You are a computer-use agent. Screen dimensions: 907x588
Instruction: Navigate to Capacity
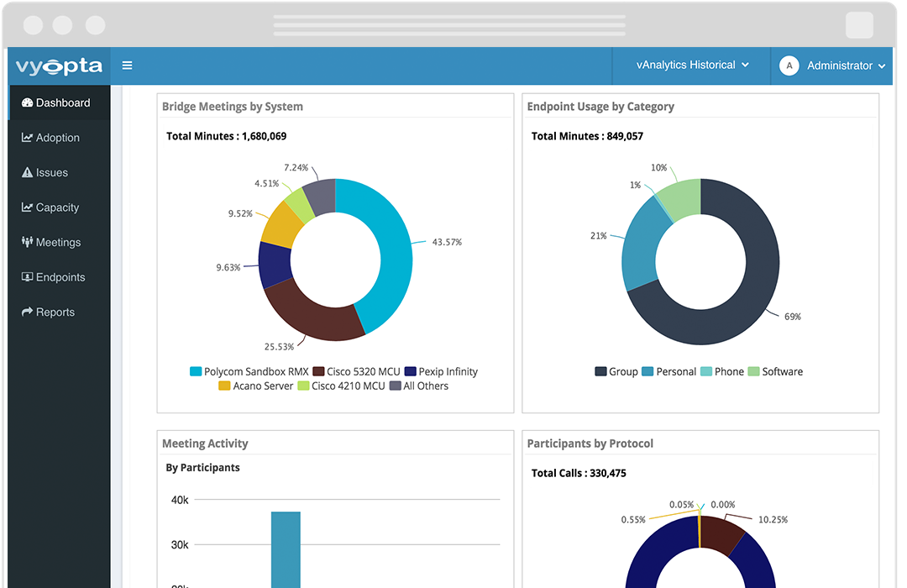(x=59, y=207)
